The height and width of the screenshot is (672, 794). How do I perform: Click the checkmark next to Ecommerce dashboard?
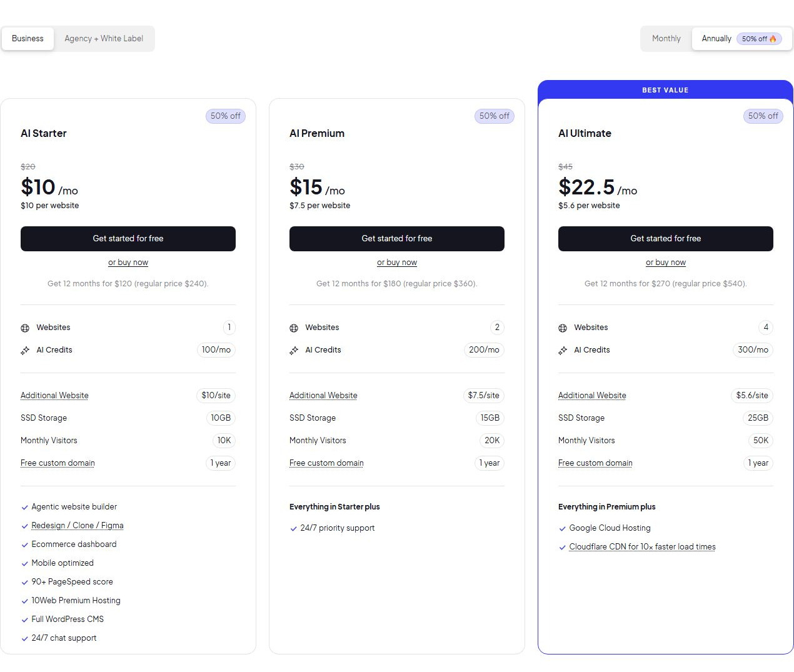[24, 545]
